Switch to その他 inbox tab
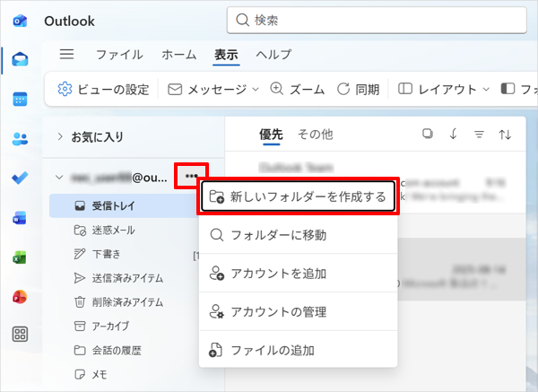The width and height of the screenshot is (538, 392). tap(315, 135)
